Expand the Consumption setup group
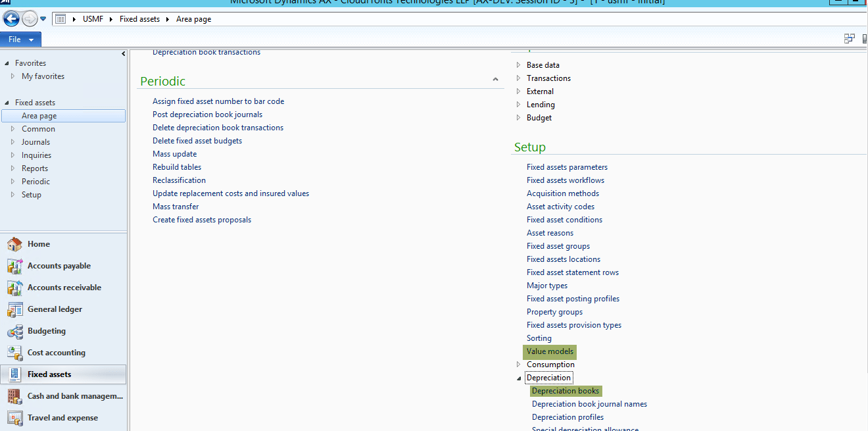The width and height of the screenshot is (868, 431). 518,365
